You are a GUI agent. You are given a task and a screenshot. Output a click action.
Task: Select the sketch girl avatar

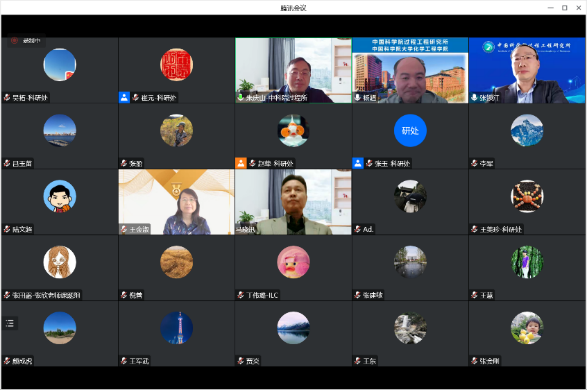(60, 262)
